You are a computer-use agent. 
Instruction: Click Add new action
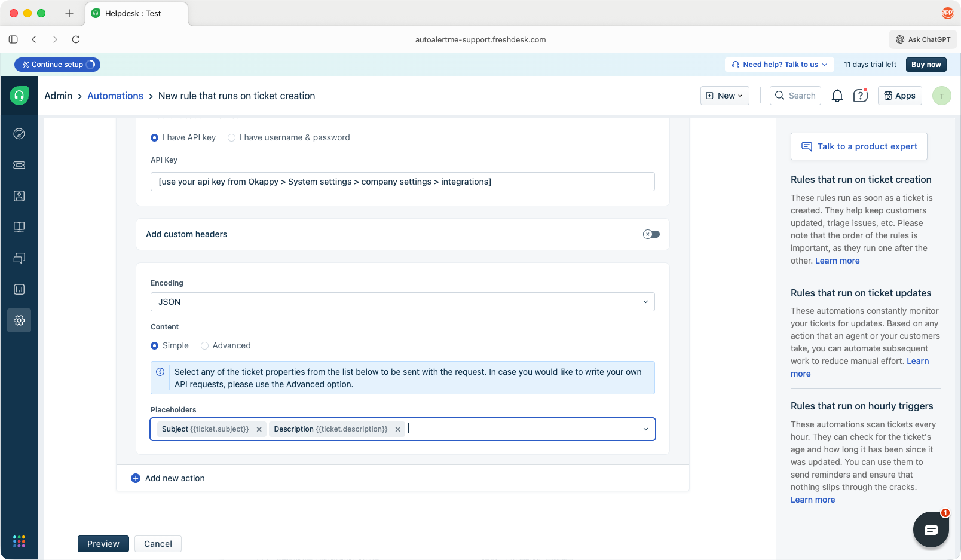(x=168, y=478)
